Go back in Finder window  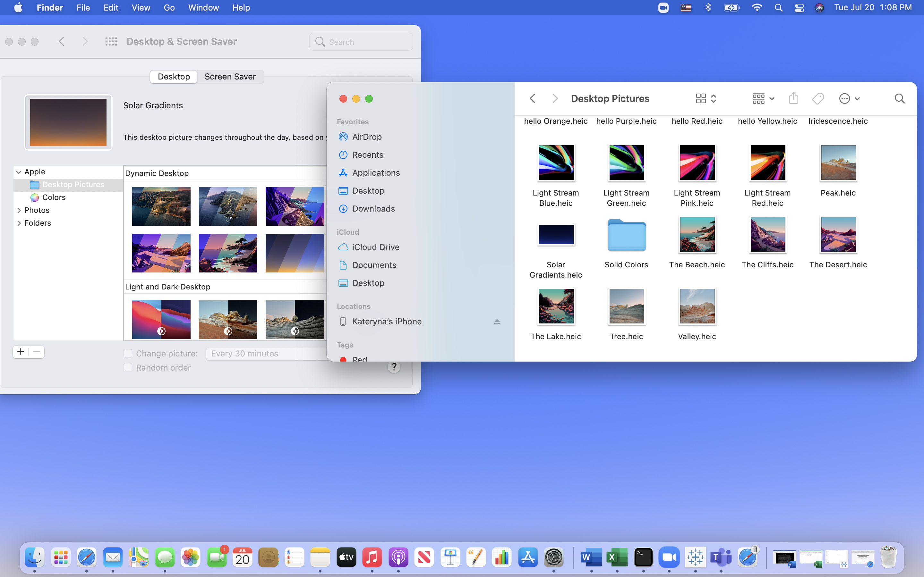pos(533,98)
